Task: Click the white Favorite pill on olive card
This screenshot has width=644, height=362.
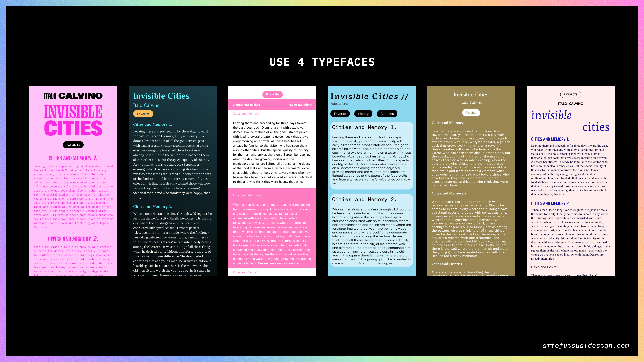Action: pyautogui.click(x=471, y=113)
